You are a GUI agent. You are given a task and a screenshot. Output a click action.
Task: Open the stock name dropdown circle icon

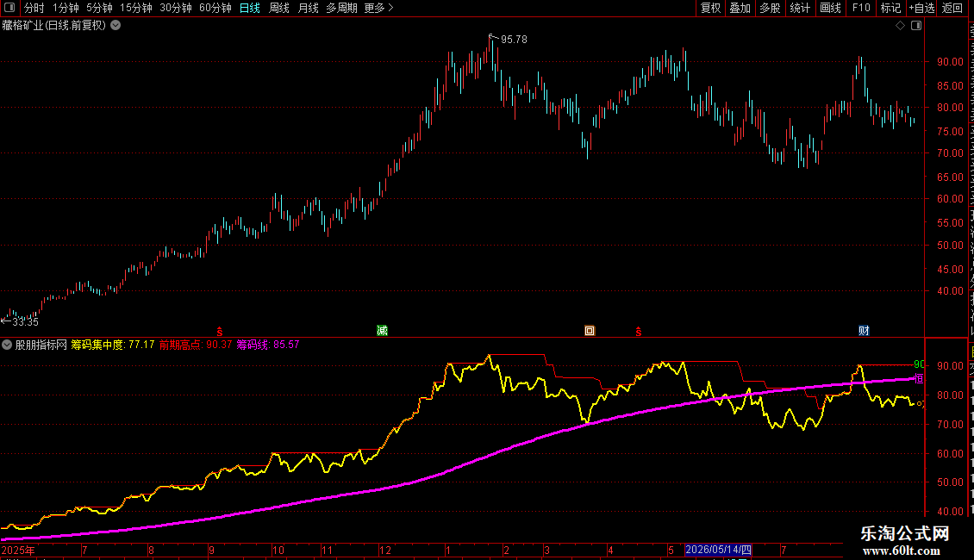tap(116, 26)
